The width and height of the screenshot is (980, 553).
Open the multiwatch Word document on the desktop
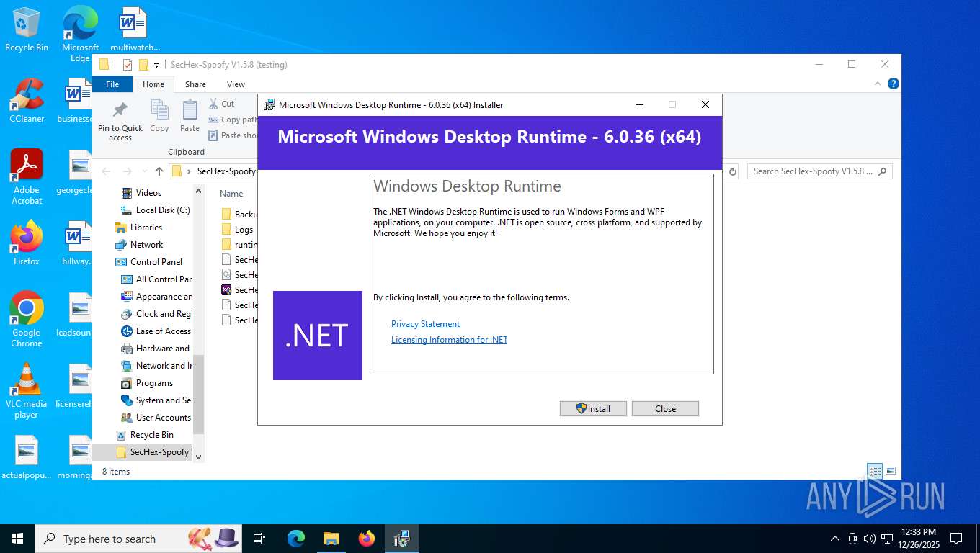pos(135,29)
